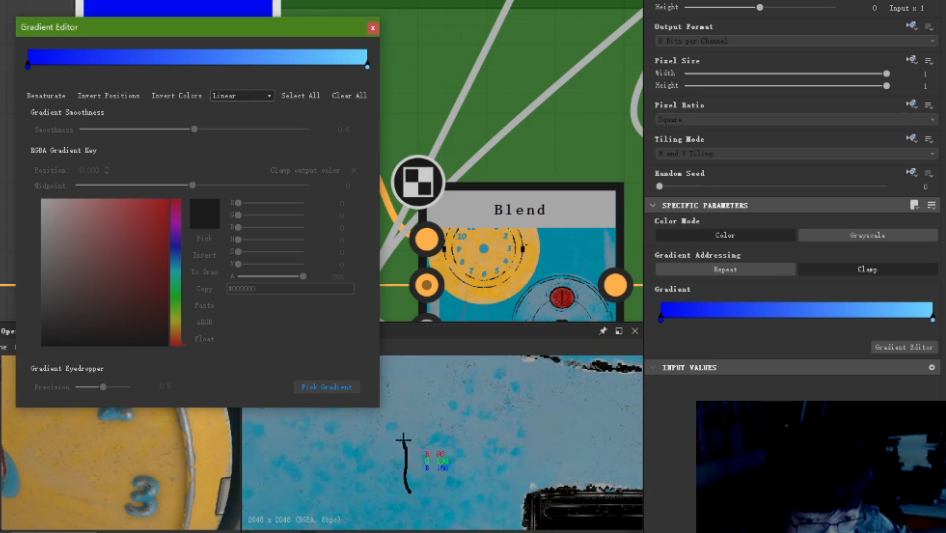This screenshot has height=533, width=946.
Task: Pin the 2D view panel
Action: 602,331
